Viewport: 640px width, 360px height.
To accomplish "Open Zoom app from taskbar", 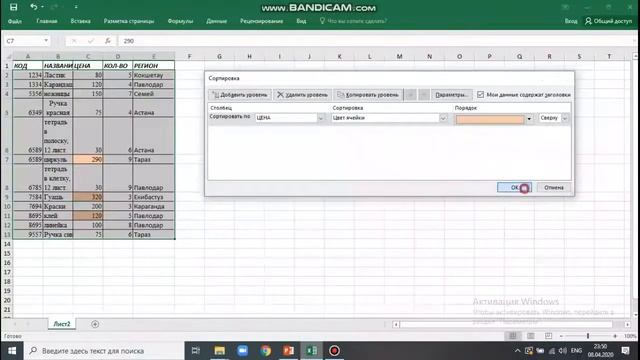I will tap(242, 351).
